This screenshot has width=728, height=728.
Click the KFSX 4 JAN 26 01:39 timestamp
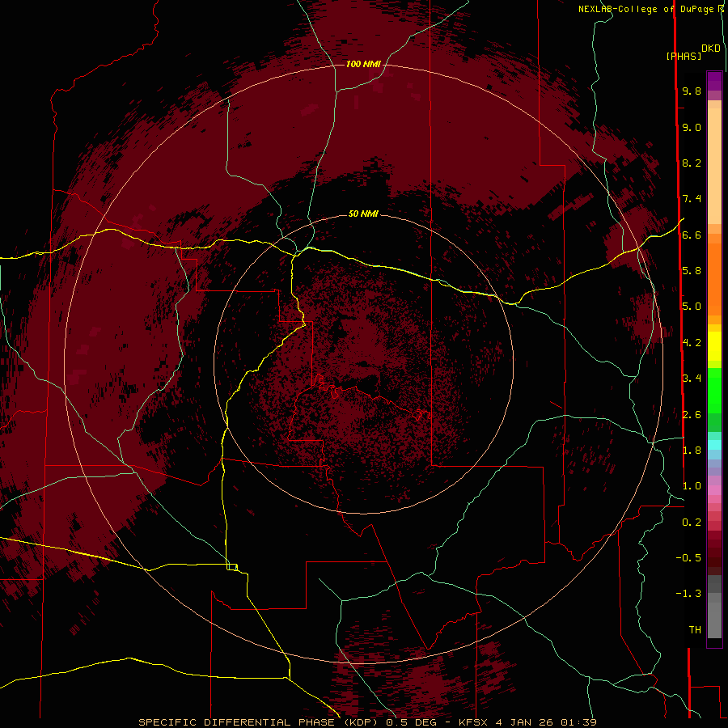point(527,722)
